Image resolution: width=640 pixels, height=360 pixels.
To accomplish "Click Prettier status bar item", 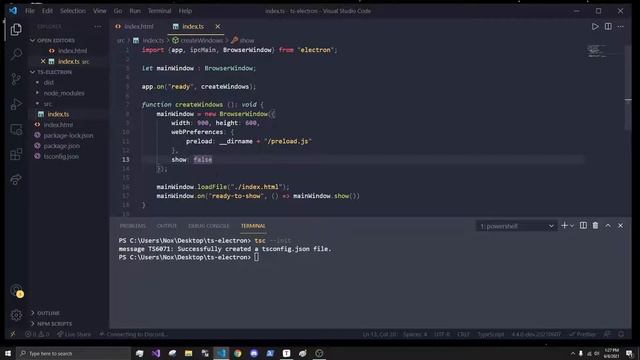I will 583,334.
